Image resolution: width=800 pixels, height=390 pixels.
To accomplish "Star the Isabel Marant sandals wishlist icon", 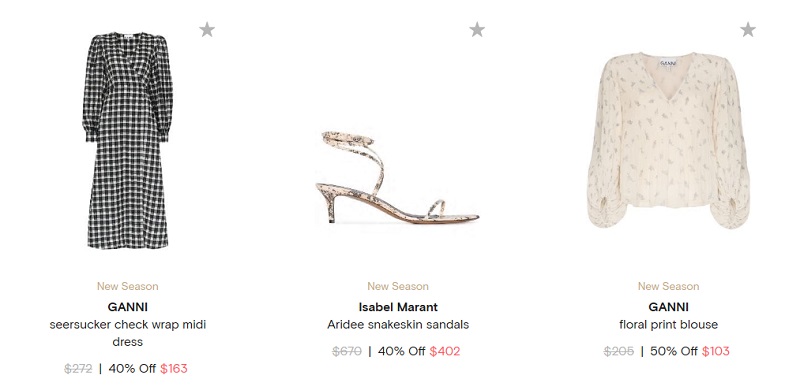I will (477, 30).
